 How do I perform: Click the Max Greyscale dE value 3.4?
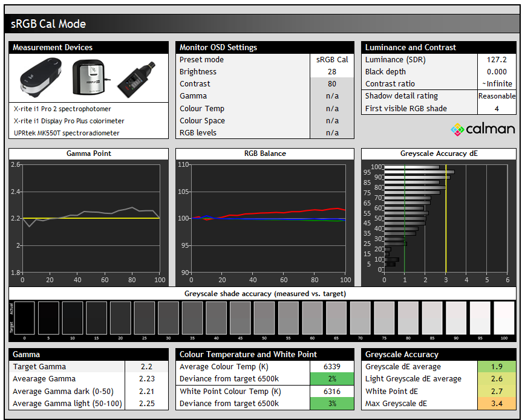[497, 403]
